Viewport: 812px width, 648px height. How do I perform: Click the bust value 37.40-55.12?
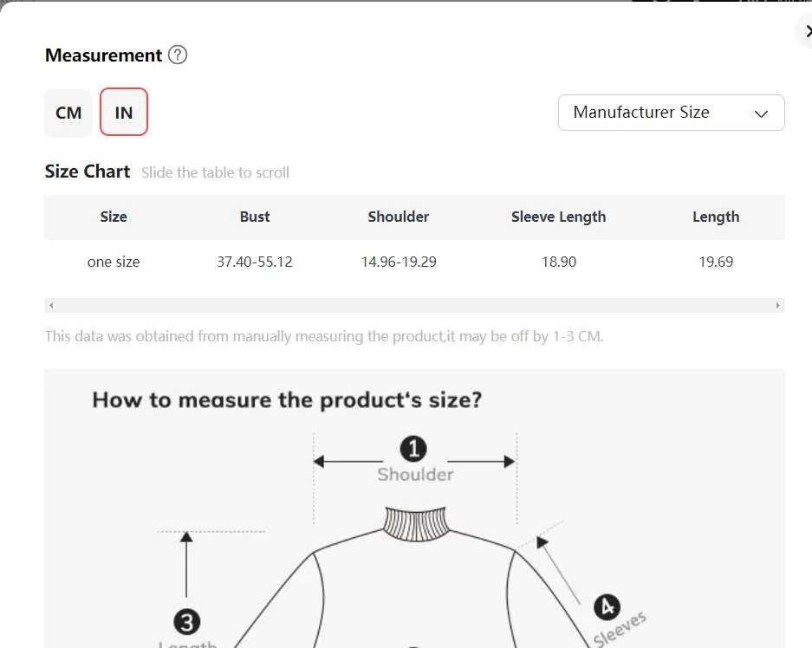point(255,262)
